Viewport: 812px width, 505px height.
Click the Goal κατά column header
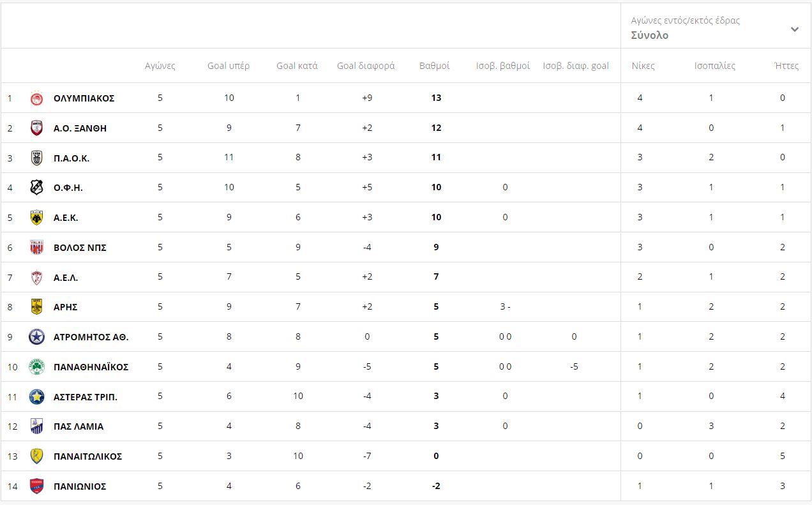[x=297, y=66]
